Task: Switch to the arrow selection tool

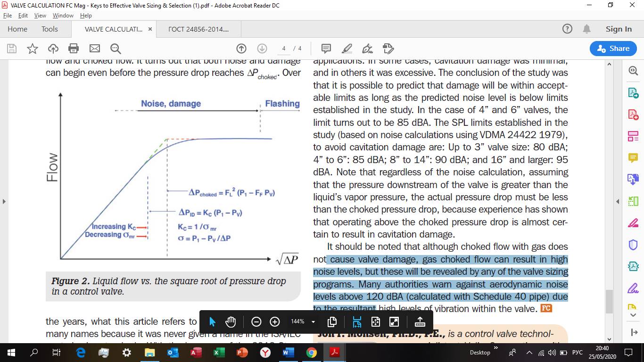Action: click(212, 321)
